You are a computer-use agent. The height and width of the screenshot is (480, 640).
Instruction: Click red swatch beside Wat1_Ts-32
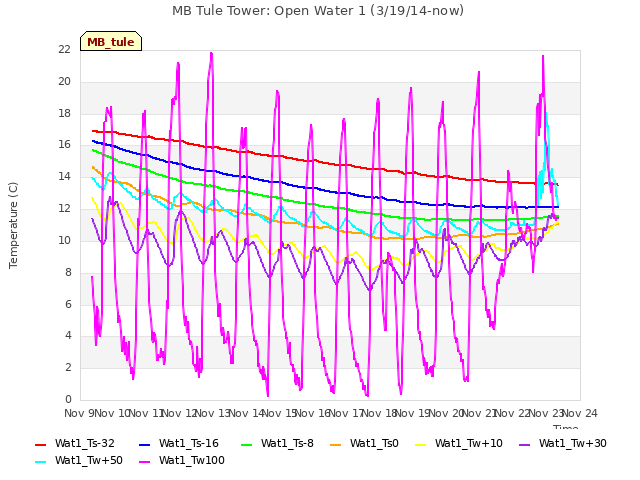40,444
